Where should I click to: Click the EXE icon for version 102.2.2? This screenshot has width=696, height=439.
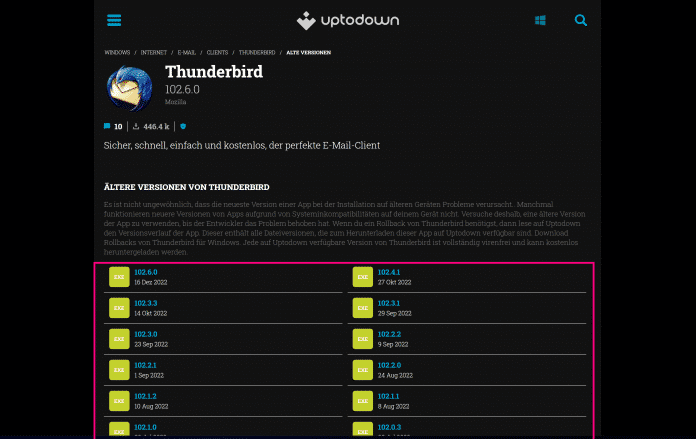coord(362,339)
